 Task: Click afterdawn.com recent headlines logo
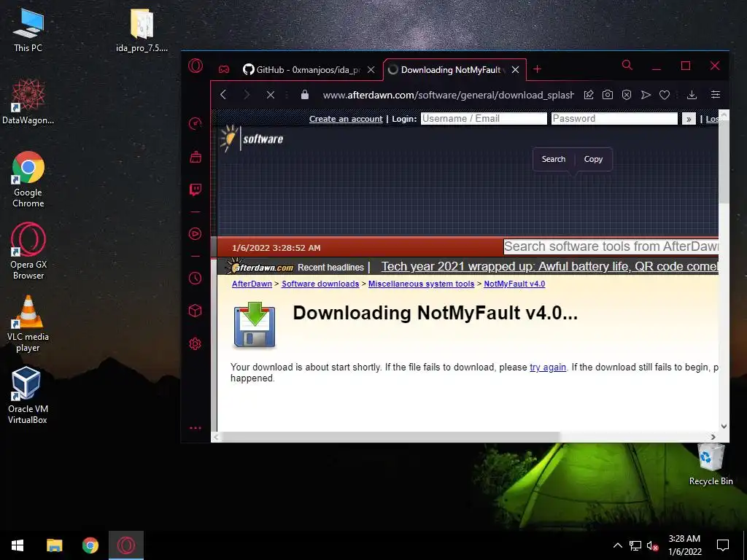pos(260,267)
